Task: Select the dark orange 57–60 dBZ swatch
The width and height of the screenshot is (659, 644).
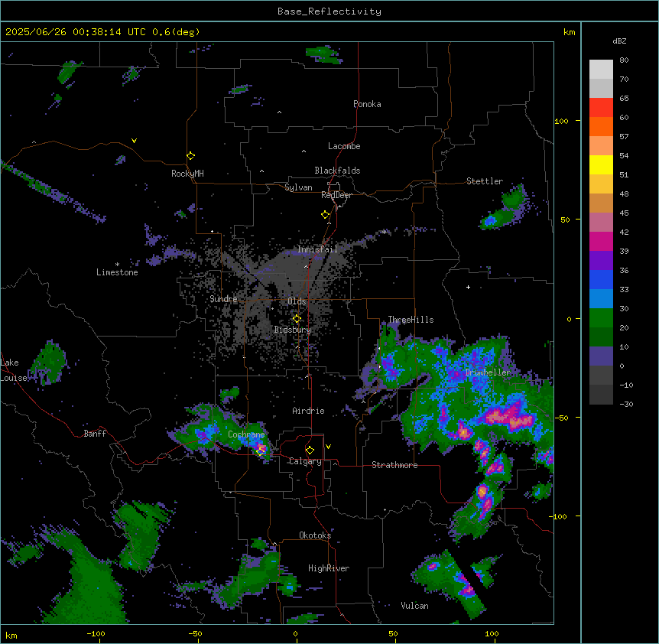Action: (x=601, y=126)
